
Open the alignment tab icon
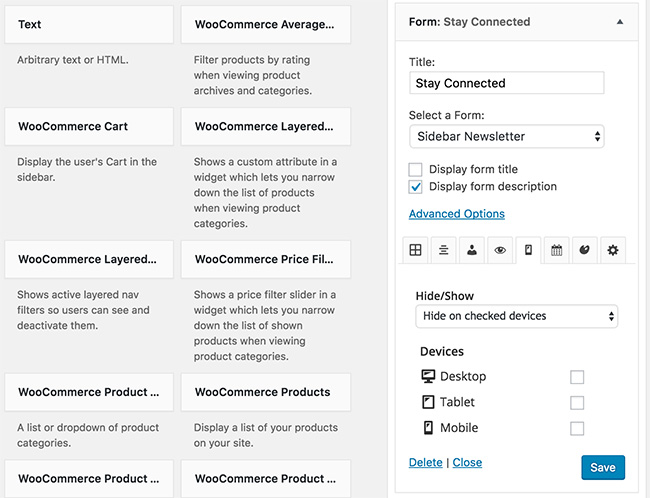point(444,250)
